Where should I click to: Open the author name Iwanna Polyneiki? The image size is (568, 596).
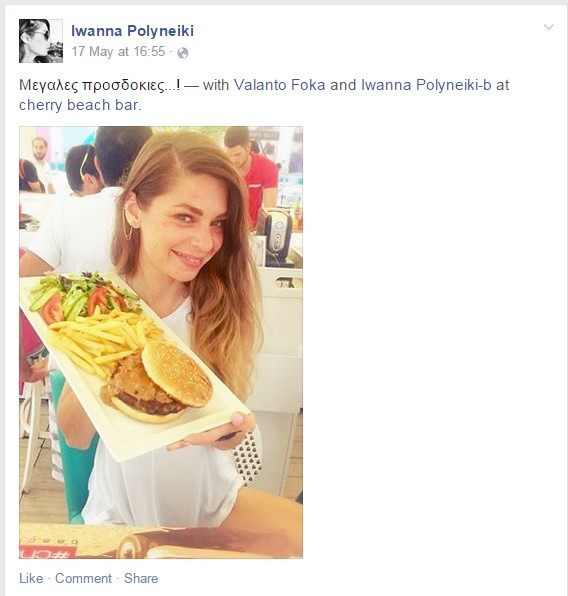tap(132, 31)
